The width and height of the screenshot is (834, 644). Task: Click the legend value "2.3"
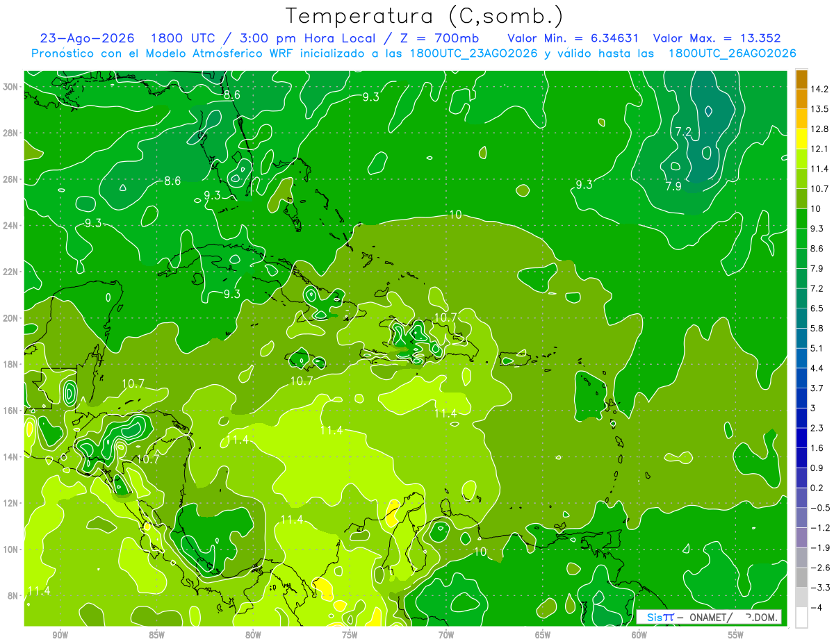click(817, 428)
